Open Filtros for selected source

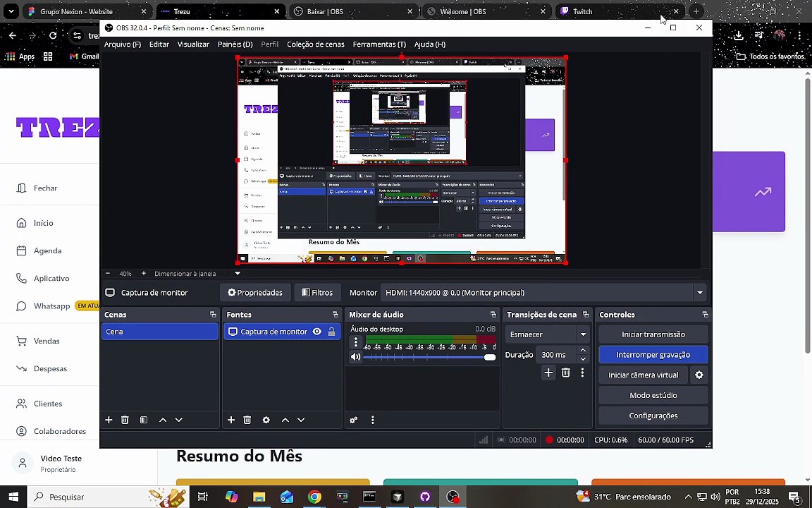(x=317, y=293)
